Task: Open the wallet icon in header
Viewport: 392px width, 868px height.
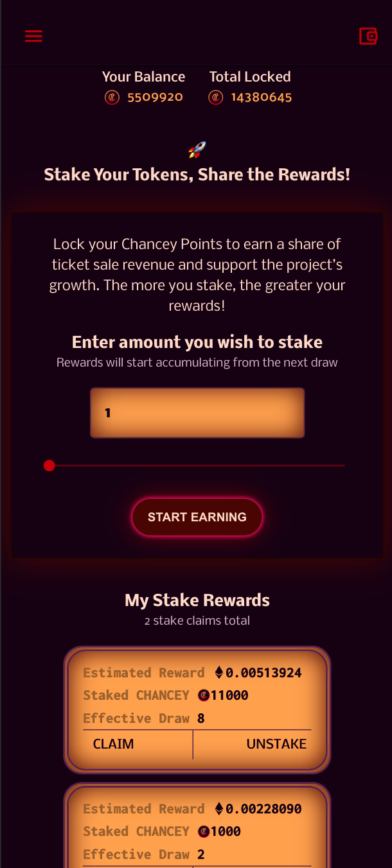Action: (x=368, y=36)
